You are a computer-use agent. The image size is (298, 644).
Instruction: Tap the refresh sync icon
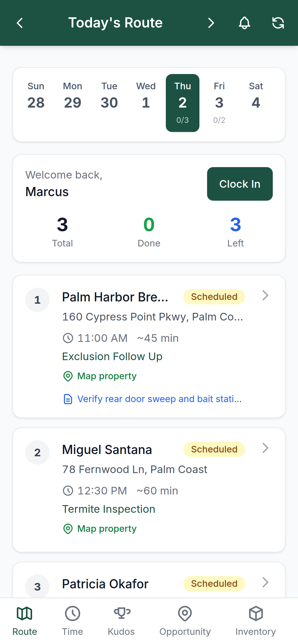(x=278, y=23)
